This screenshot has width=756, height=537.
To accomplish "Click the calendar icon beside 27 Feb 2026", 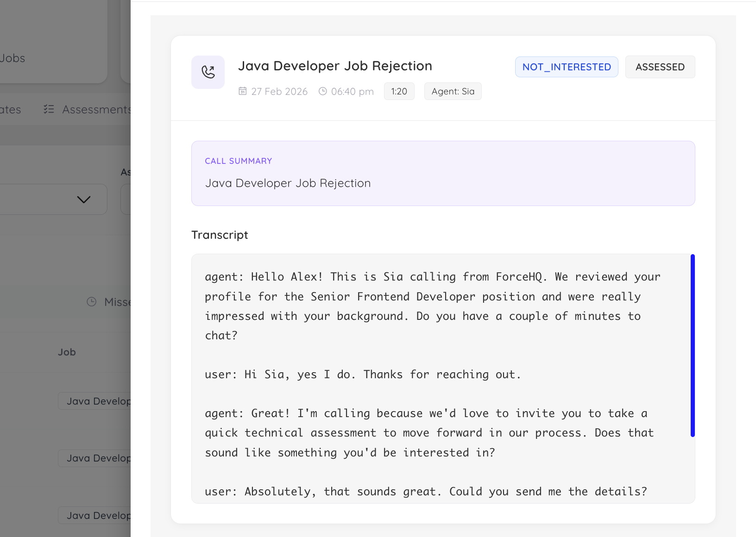I will 243,91.
